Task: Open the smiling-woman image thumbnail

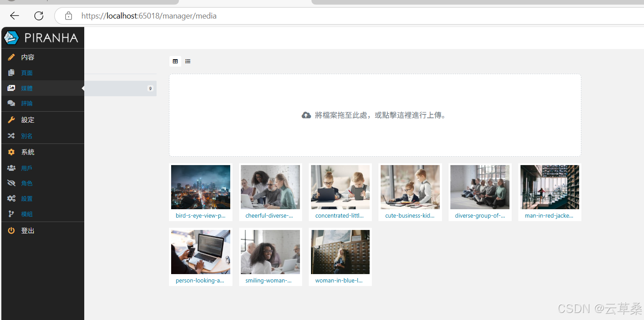Action: pos(270,252)
